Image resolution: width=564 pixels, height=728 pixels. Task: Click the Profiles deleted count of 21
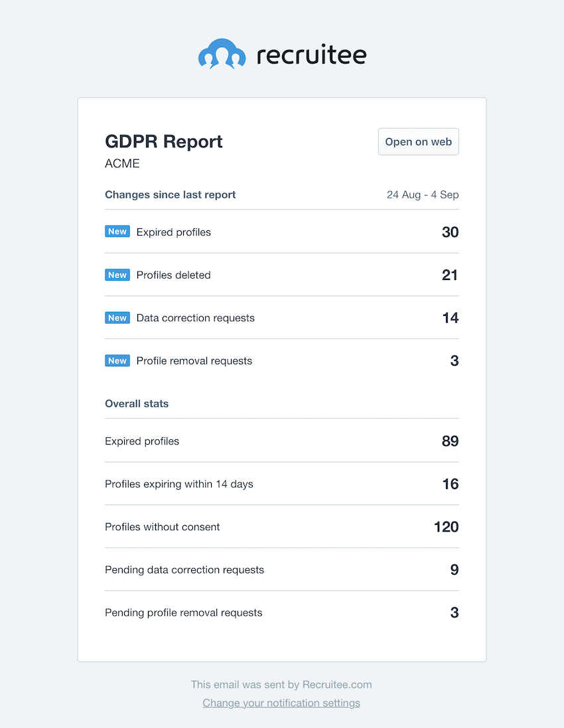450,275
